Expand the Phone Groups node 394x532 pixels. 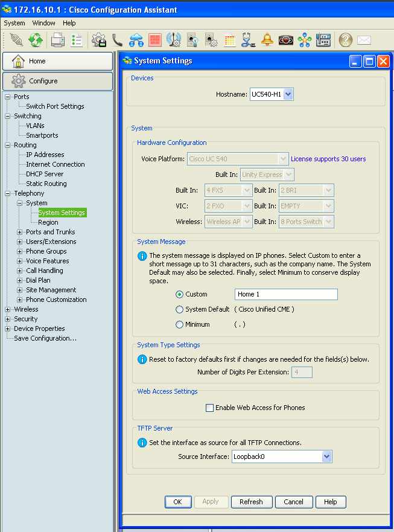20,252
